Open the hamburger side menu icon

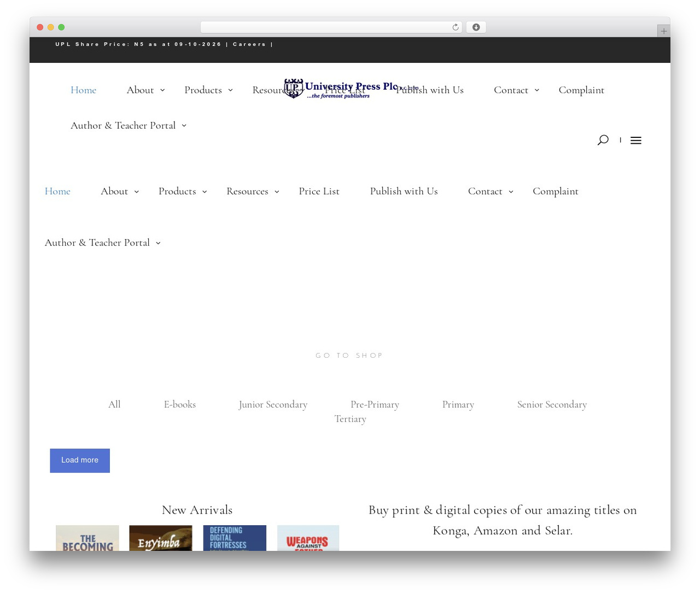click(635, 141)
